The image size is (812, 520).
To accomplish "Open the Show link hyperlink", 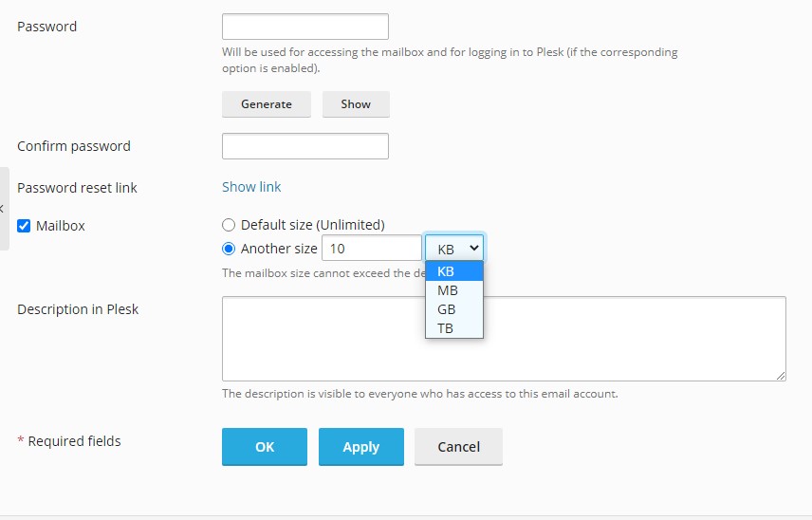I will (251, 187).
